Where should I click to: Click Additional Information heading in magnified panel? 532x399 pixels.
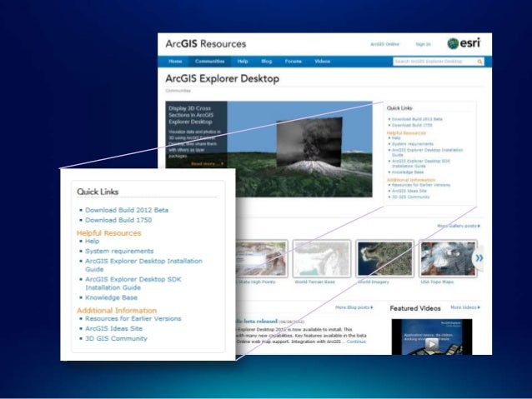[x=117, y=311]
